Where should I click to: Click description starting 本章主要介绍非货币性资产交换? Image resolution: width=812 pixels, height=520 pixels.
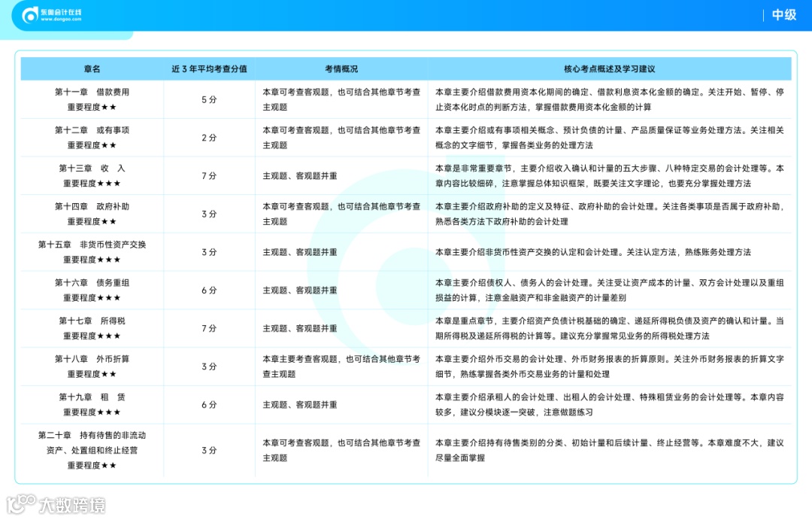(x=593, y=253)
